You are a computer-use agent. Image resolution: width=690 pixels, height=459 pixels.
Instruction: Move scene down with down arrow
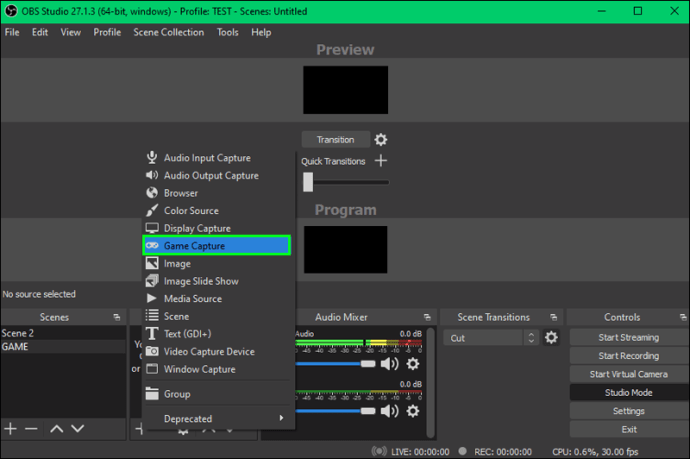pyautogui.click(x=77, y=428)
